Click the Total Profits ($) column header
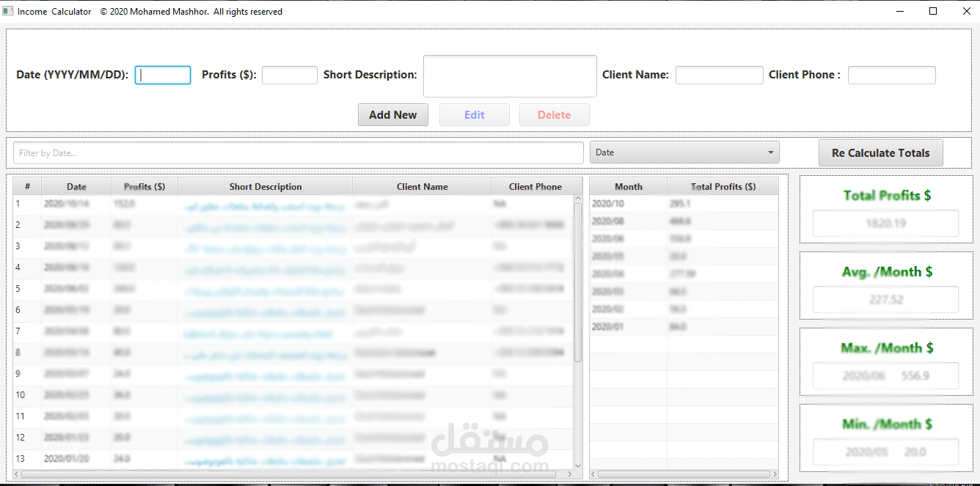 click(723, 186)
